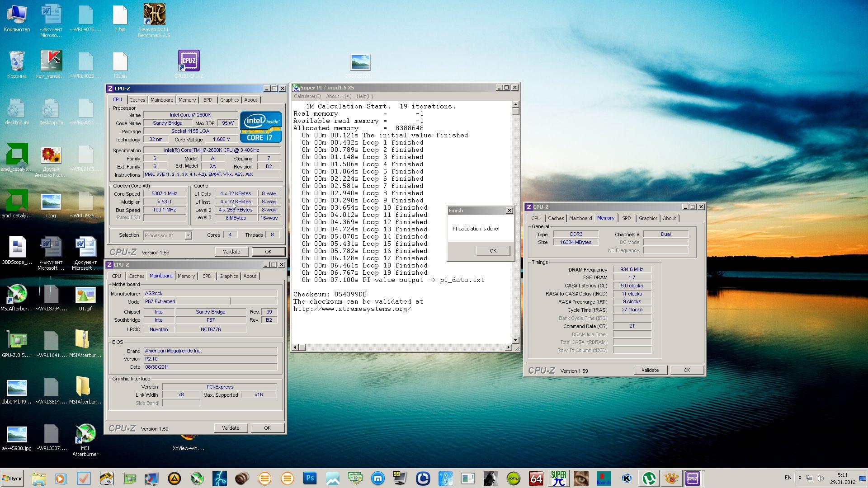
Task: Open the Документ Microsoft Word desktop file
Action: coord(85,253)
